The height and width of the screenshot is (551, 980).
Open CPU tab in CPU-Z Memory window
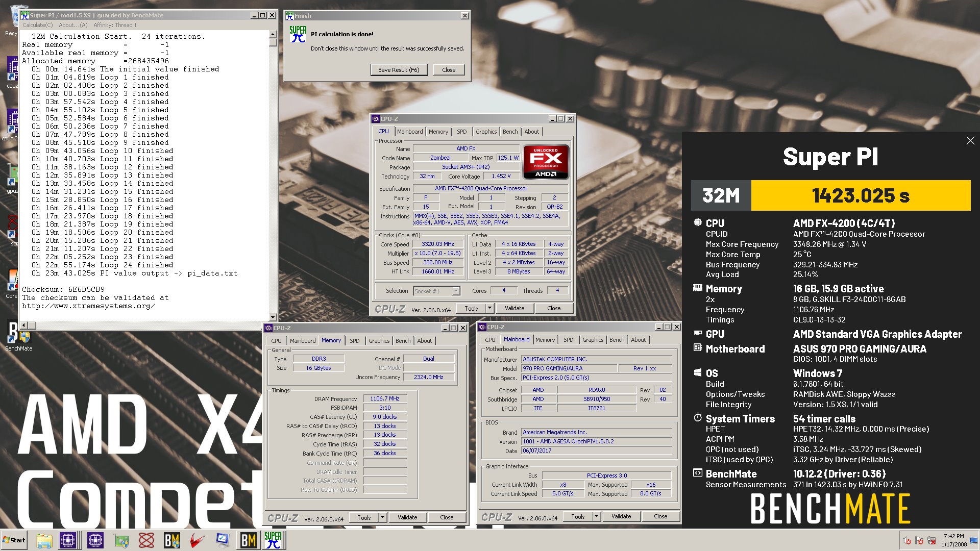pos(276,341)
